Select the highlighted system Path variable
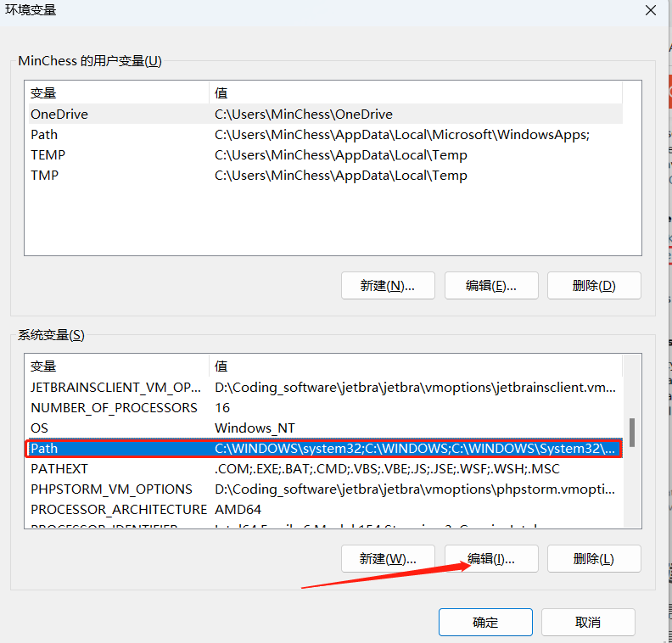 (326, 449)
